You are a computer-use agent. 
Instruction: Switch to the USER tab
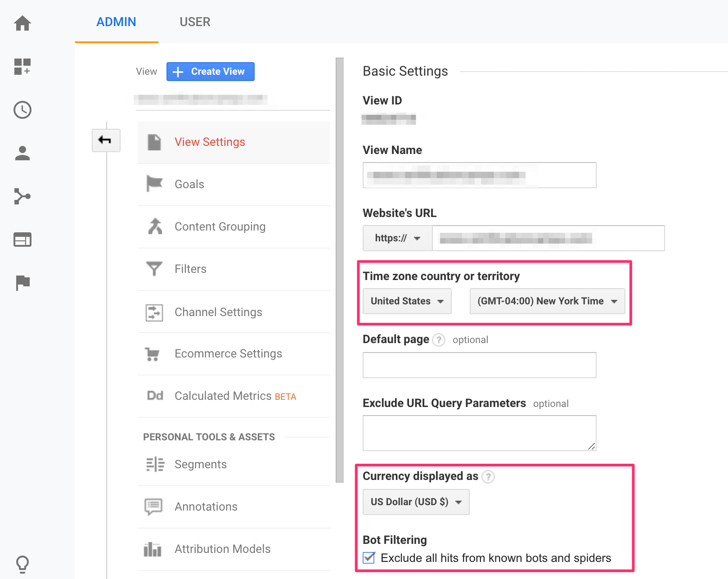pos(195,22)
